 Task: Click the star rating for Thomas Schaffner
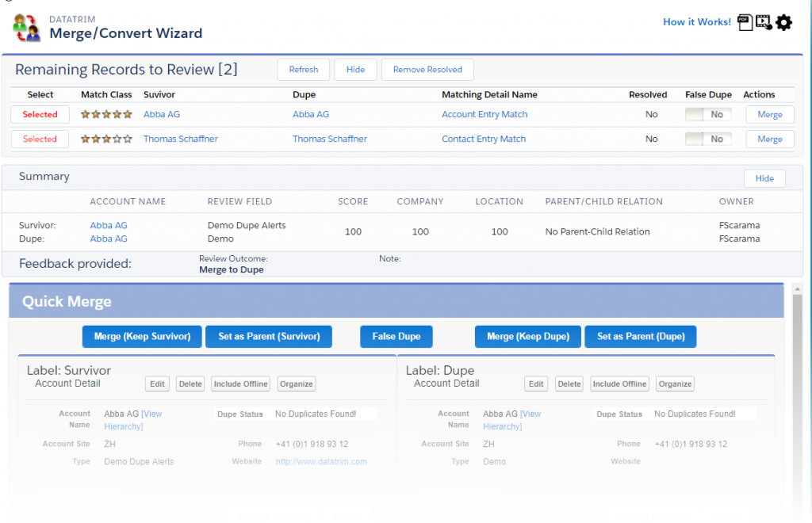[x=106, y=139]
